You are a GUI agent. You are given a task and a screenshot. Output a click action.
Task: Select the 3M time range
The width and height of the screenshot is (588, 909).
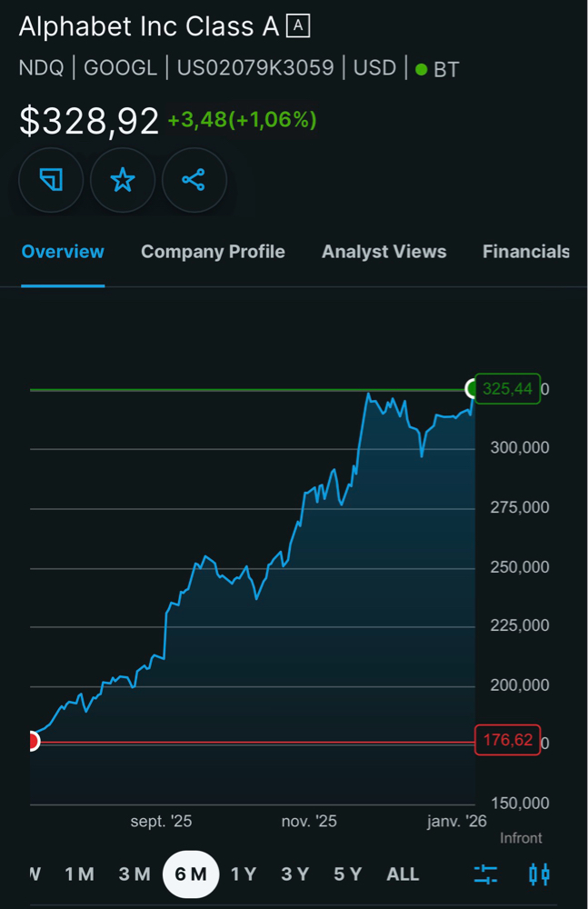135,874
